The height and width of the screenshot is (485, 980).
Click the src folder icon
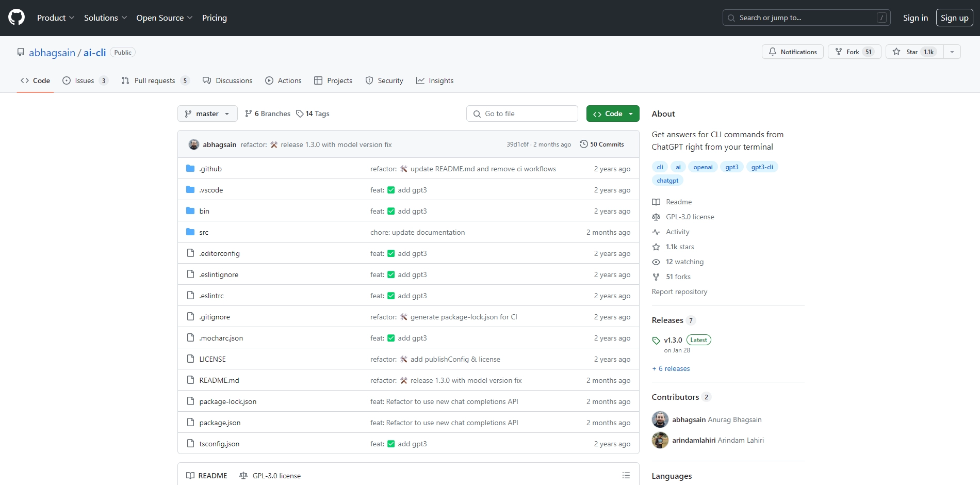pos(190,232)
